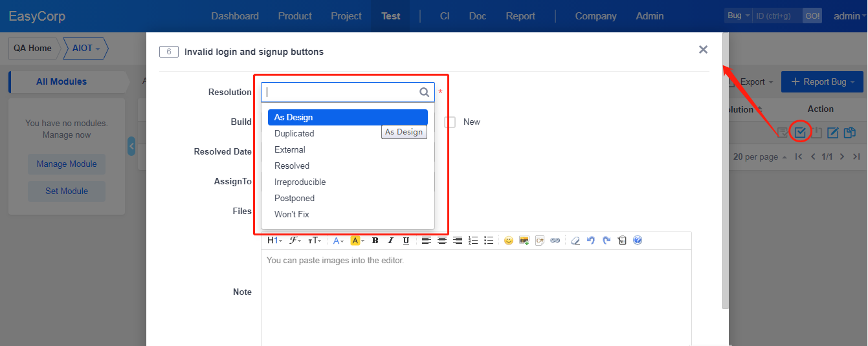Open the text background color picker
868x346 pixels.
pyautogui.click(x=357, y=241)
